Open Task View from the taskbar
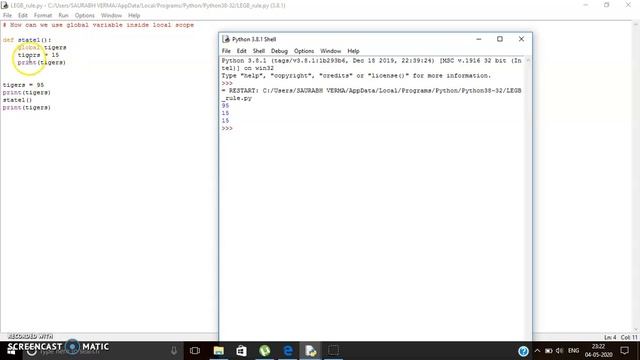The height and width of the screenshot is (360, 640). (x=195, y=351)
